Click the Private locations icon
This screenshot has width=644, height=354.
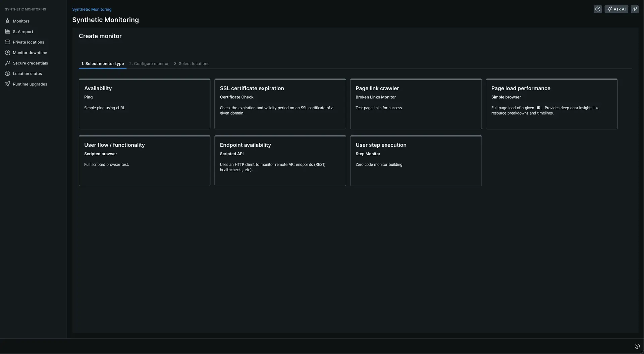tap(7, 42)
